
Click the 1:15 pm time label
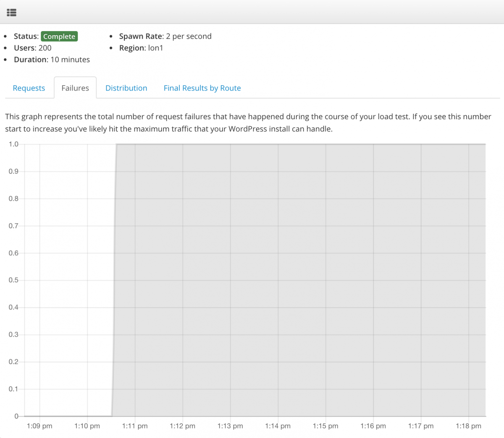(325, 426)
